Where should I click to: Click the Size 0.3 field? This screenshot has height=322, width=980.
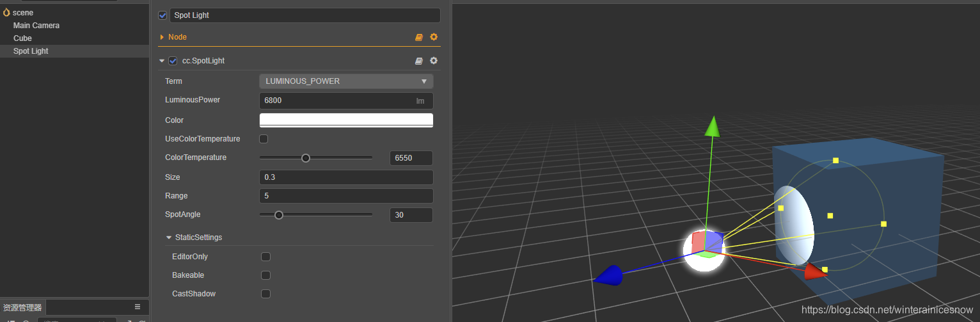346,177
